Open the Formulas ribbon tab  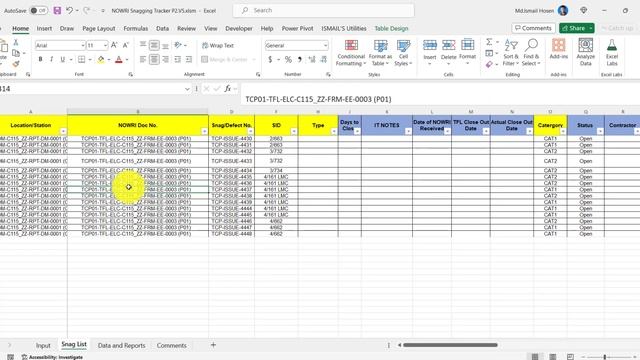pos(136,29)
